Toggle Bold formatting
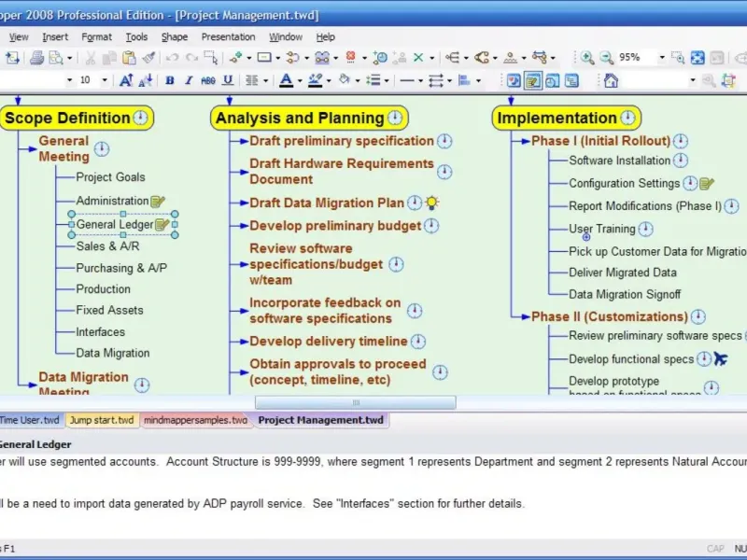This screenshot has height=560, width=747. click(170, 80)
